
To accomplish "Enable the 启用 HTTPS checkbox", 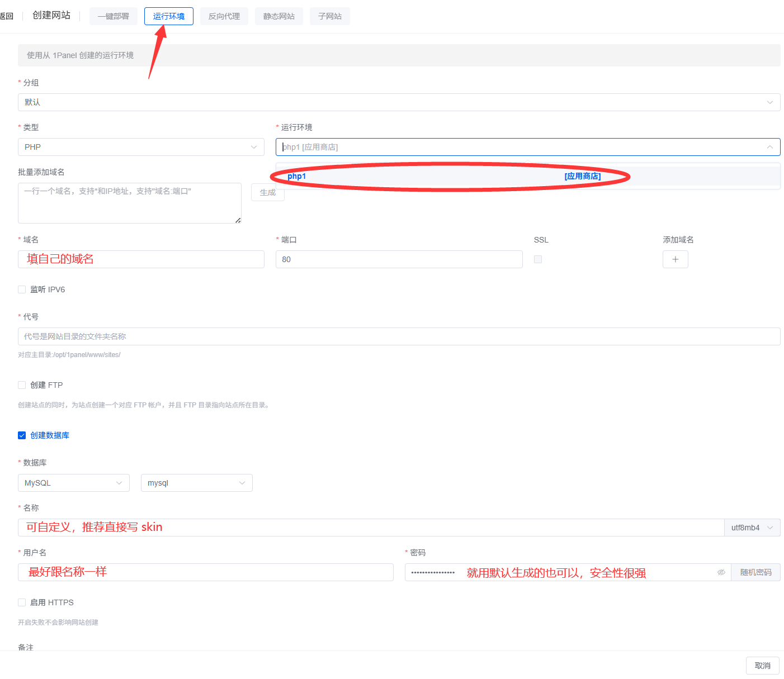I will (x=22, y=602).
